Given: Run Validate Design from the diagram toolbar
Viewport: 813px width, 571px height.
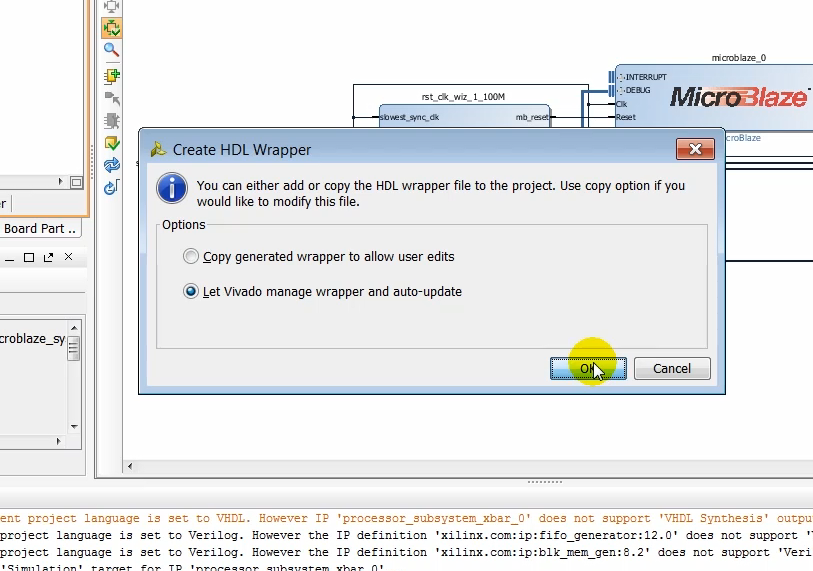Looking at the screenshot, I should (x=111, y=143).
